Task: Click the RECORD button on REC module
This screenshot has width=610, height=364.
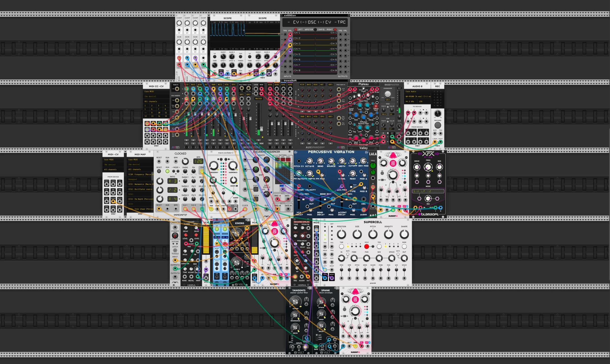Action: click(438, 125)
